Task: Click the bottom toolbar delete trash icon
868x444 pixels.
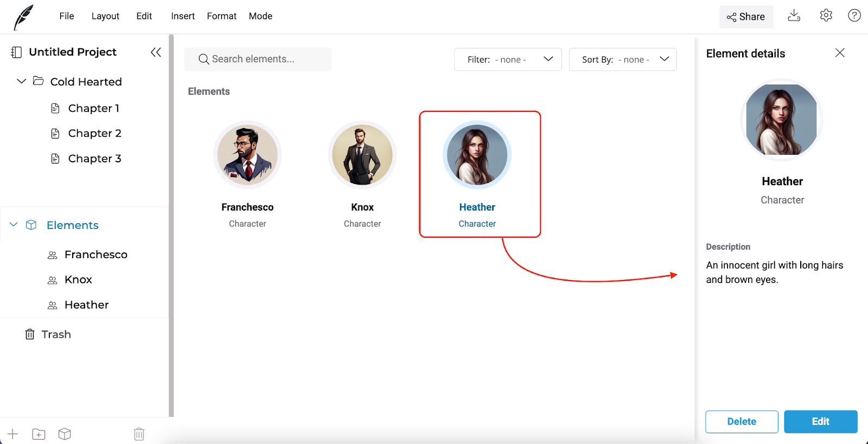Action: pos(139,434)
